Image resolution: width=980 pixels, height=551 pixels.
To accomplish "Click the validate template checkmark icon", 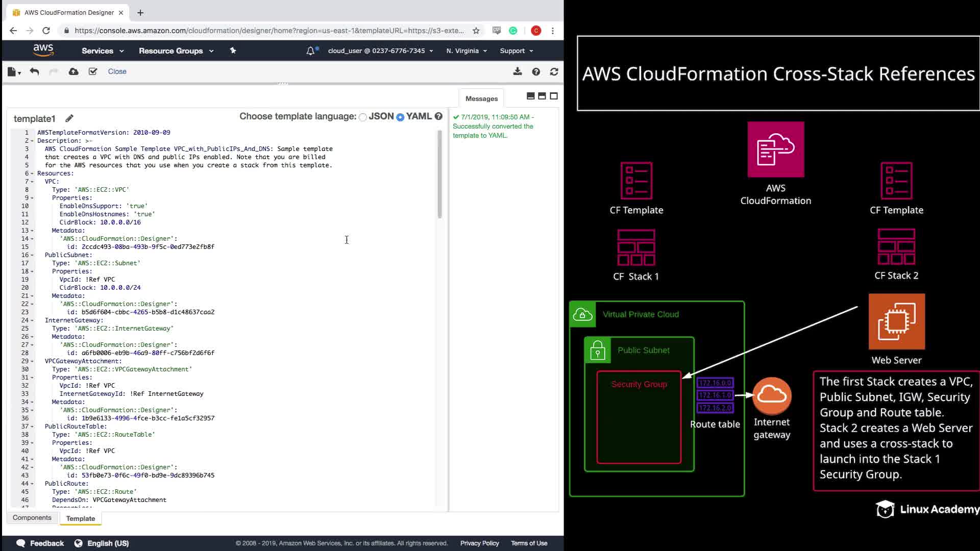I will coord(93,72).
